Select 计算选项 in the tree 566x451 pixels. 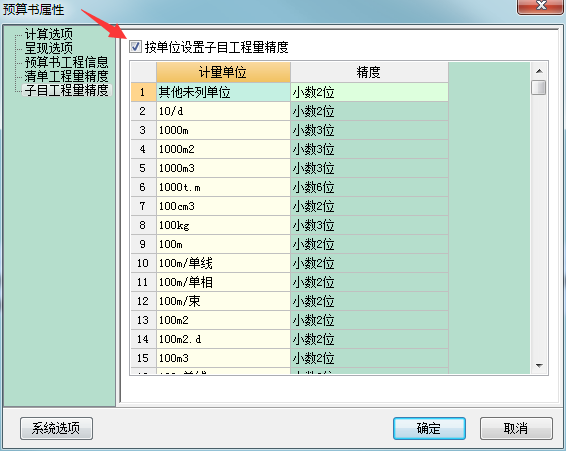49,34
